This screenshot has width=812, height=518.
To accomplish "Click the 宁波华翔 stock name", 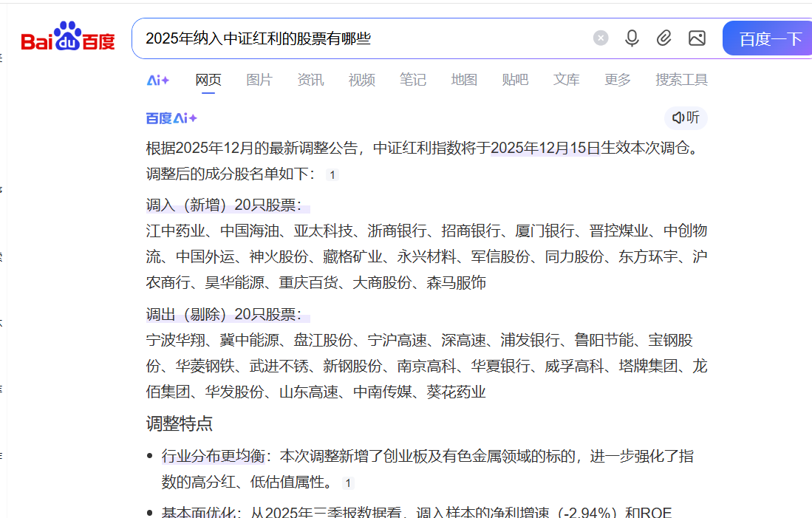I will pos(176,341).
